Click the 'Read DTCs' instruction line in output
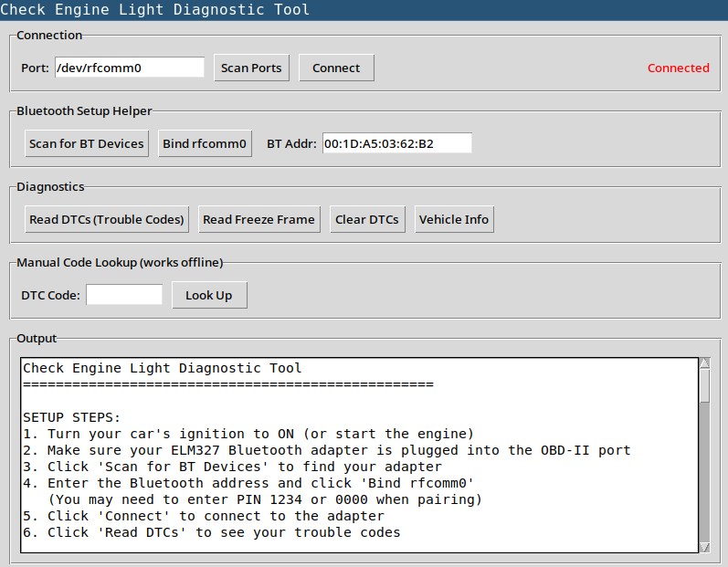 pyautogui.click(x=211, y=532)
